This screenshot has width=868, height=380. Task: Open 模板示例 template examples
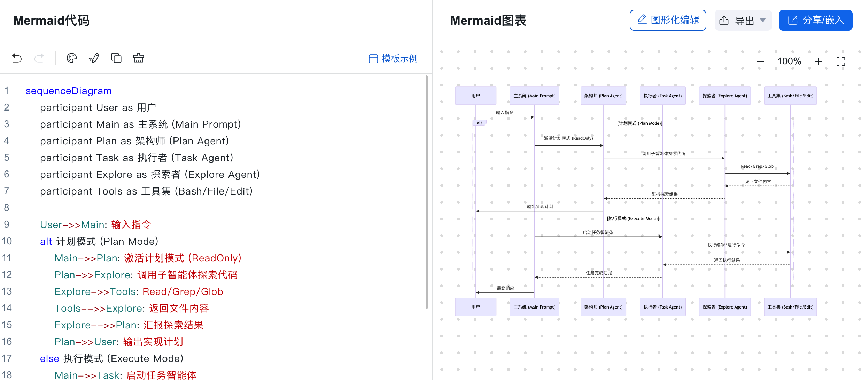click(x=393, y=59)
